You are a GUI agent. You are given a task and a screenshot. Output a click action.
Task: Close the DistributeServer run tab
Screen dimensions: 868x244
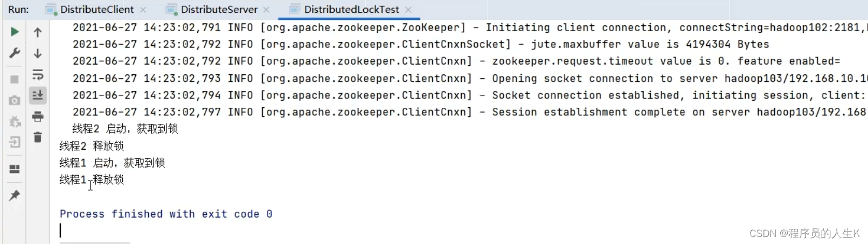[266, 10]
